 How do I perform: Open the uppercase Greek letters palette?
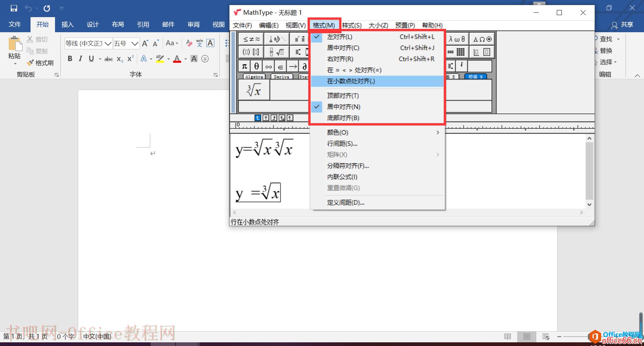click(x=482, y=39)
